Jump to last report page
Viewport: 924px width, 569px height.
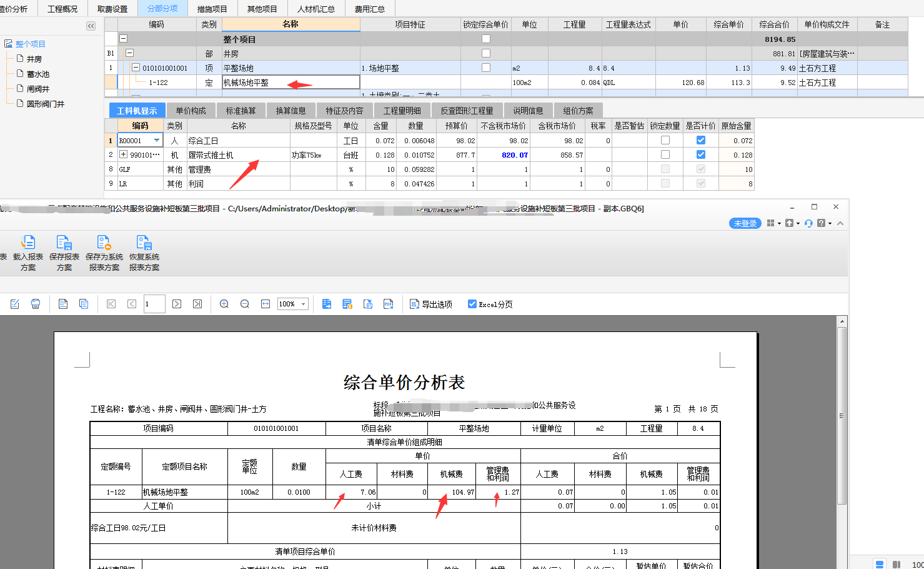click(197, 304)
